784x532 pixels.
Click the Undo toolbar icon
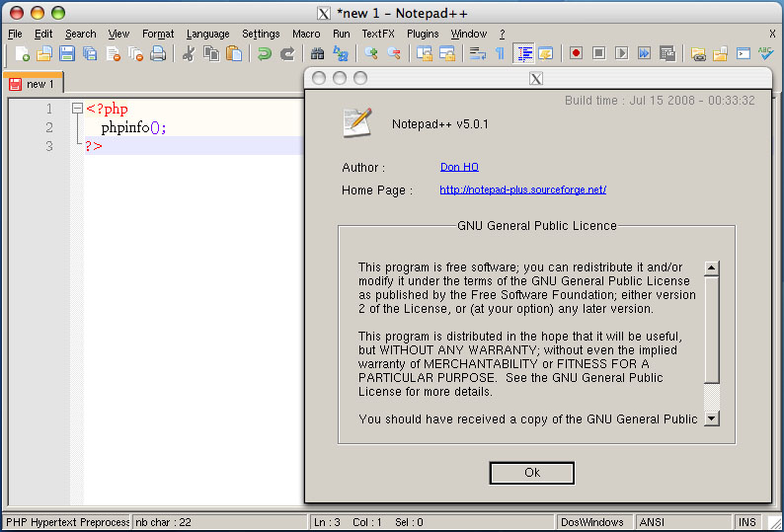click(265, 54)
